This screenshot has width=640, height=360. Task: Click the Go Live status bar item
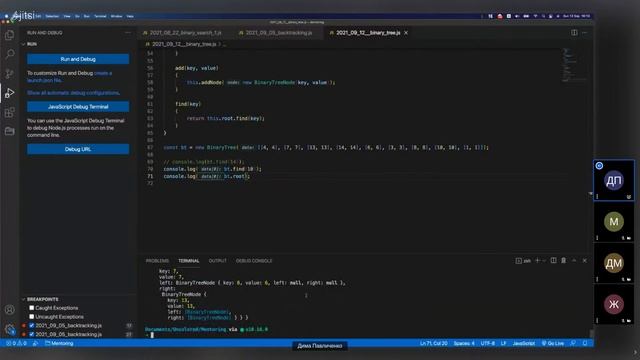click(x=553, y=343)
